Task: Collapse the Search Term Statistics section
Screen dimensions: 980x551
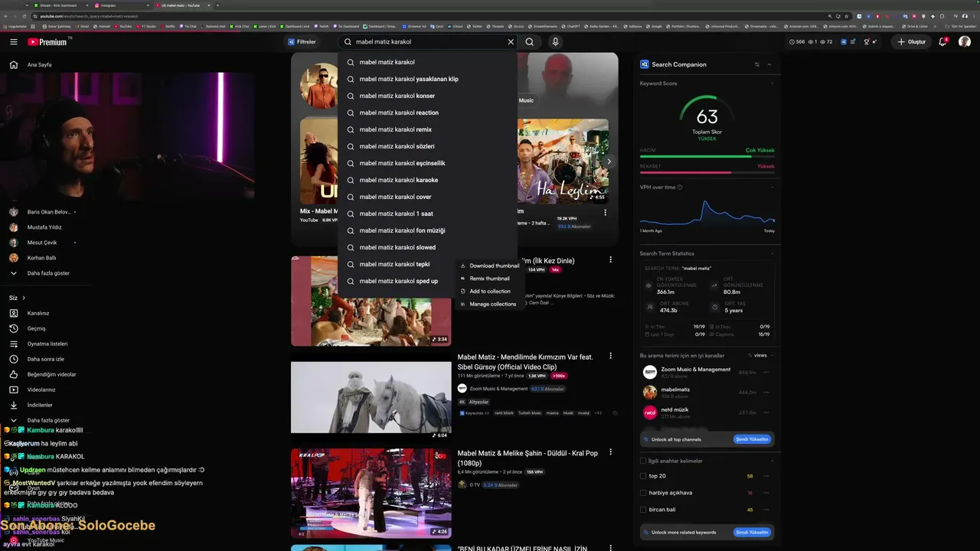Action: (x=772, y=253)
